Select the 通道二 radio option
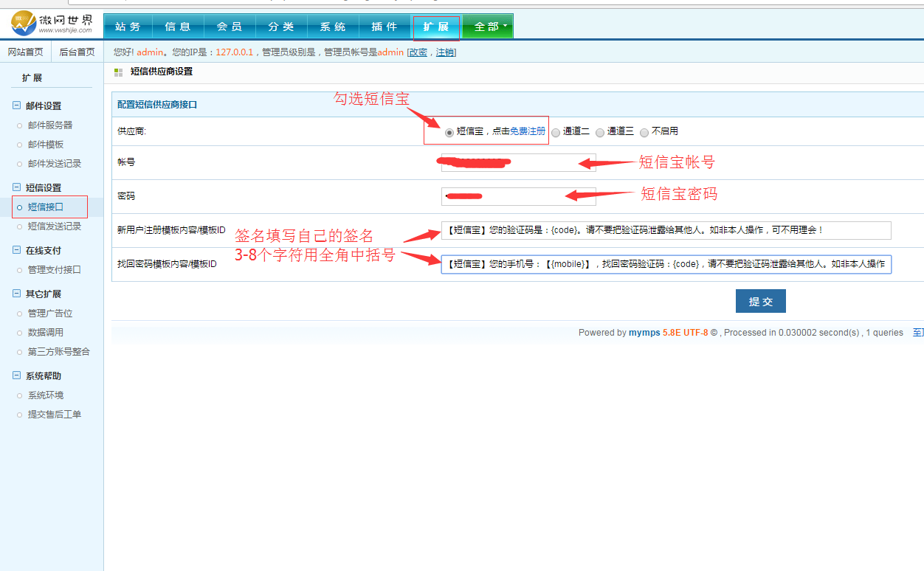 (x=556, y=133)
